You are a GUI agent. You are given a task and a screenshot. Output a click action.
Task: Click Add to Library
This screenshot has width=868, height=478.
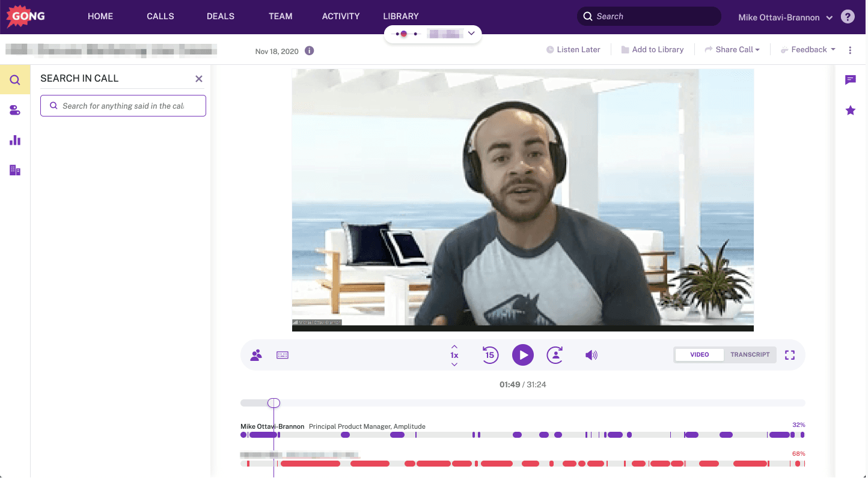tap(652, 50)
